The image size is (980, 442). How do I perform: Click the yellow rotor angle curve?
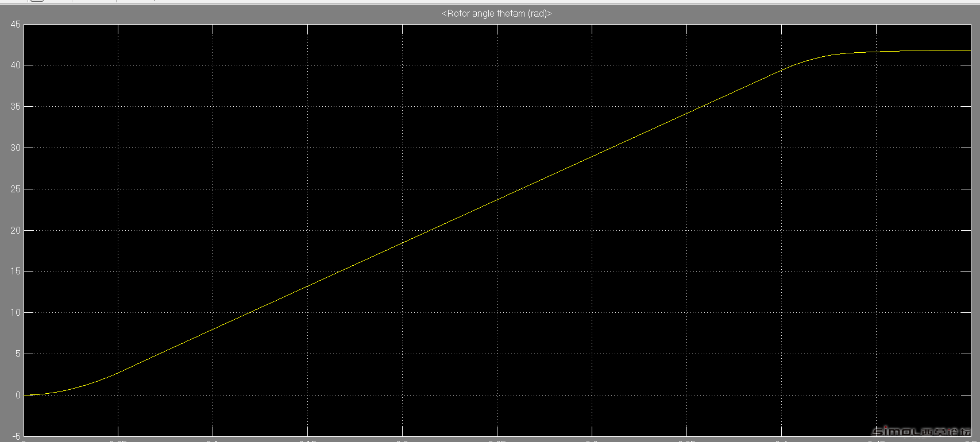(497, 199)
